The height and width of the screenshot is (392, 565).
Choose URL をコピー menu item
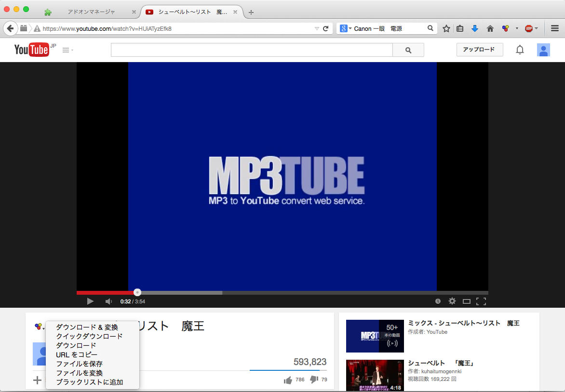click(x=77, y=354)
